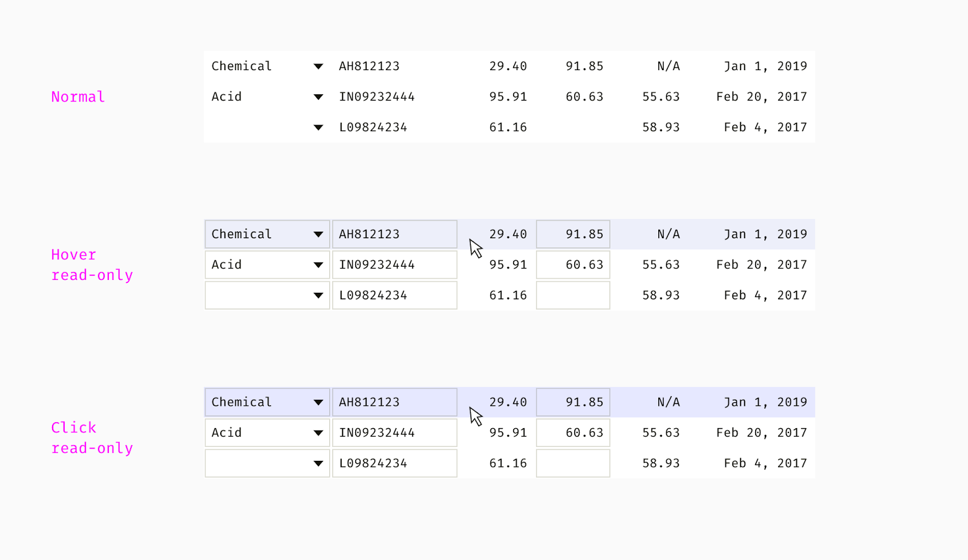968x560 pixels.
Task: Click the 60.63 field in Hover read-only table
Action: [573, 265]
